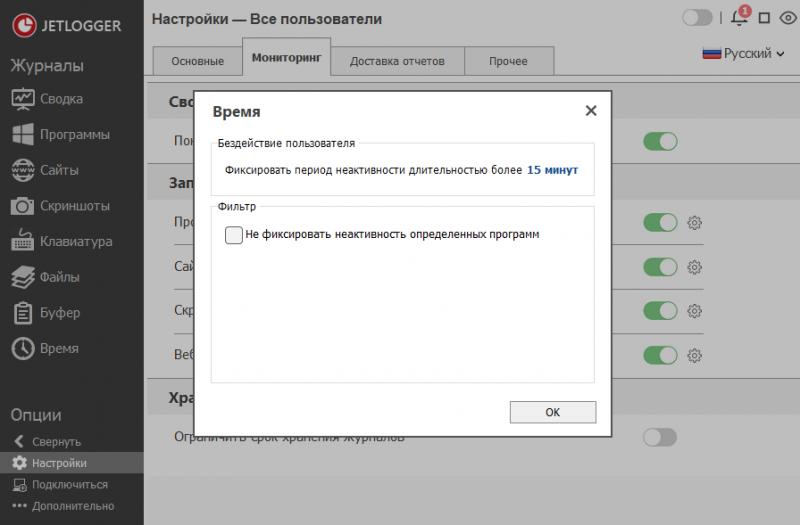Toggle the third record row switch
The width and height of the screenshot is (800, 525).
click(x=660, y=311)
